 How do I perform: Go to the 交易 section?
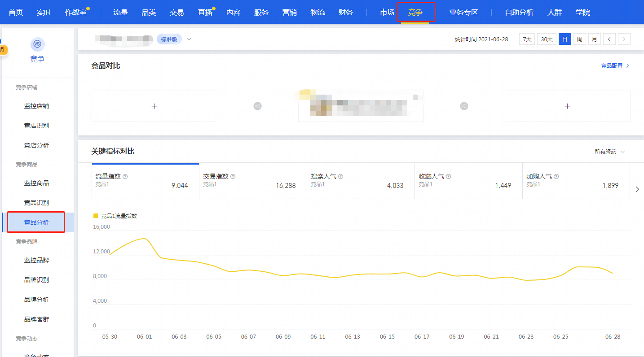176,13
